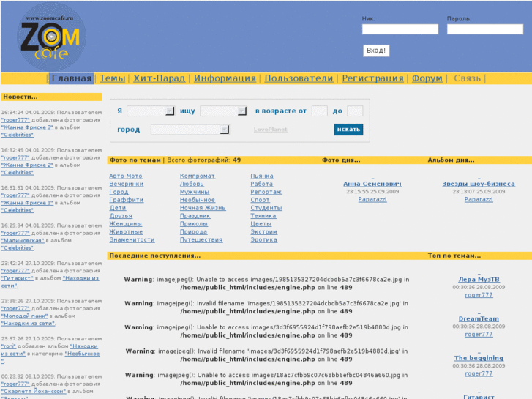
Task: Open the Студенты theme
Action: (x=266, y=208)
